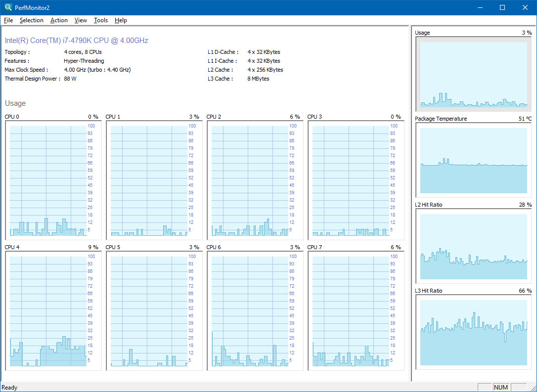Open the Help menu
Screen dimensions: 537x392
(121, 20)
